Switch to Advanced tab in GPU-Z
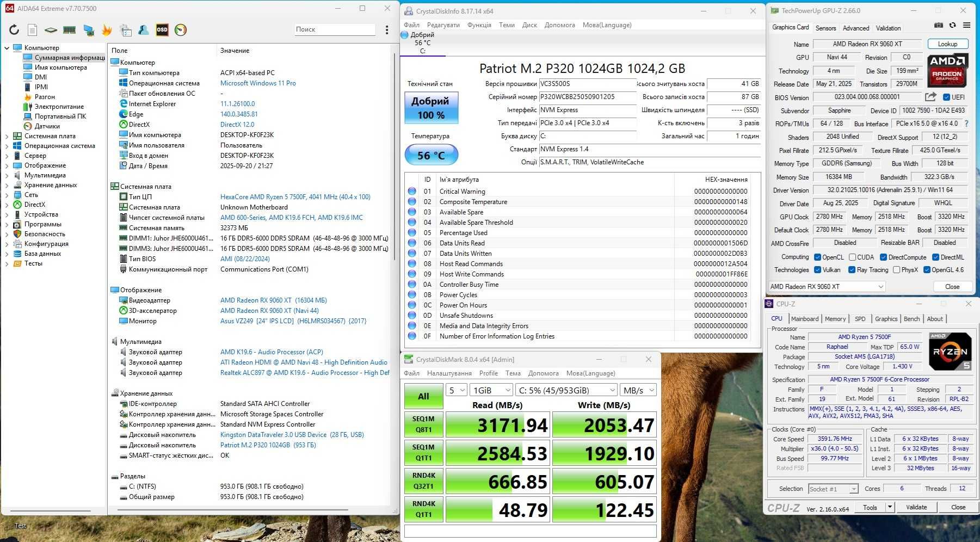The width and height of the screenshot is (980, 542). [x=856, y=28]
